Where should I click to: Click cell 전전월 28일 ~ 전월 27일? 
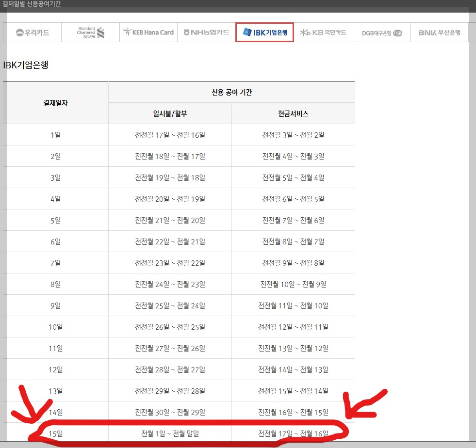point(170,370)
